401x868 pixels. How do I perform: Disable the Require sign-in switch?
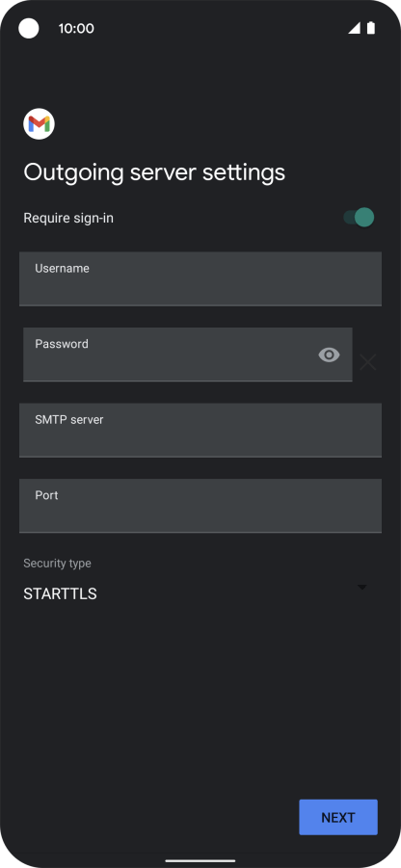click(x=359, y=218)
